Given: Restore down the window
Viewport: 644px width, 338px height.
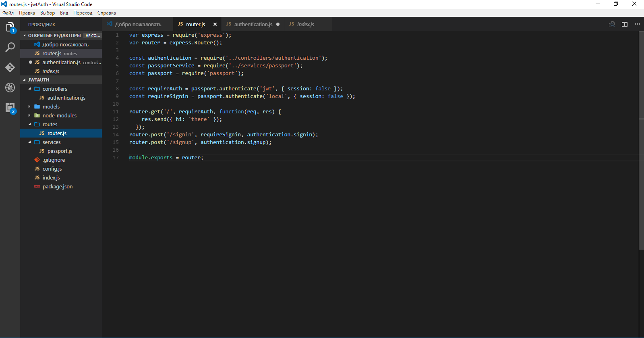Looking at the screenshot, I should click(x=616, y=4).
